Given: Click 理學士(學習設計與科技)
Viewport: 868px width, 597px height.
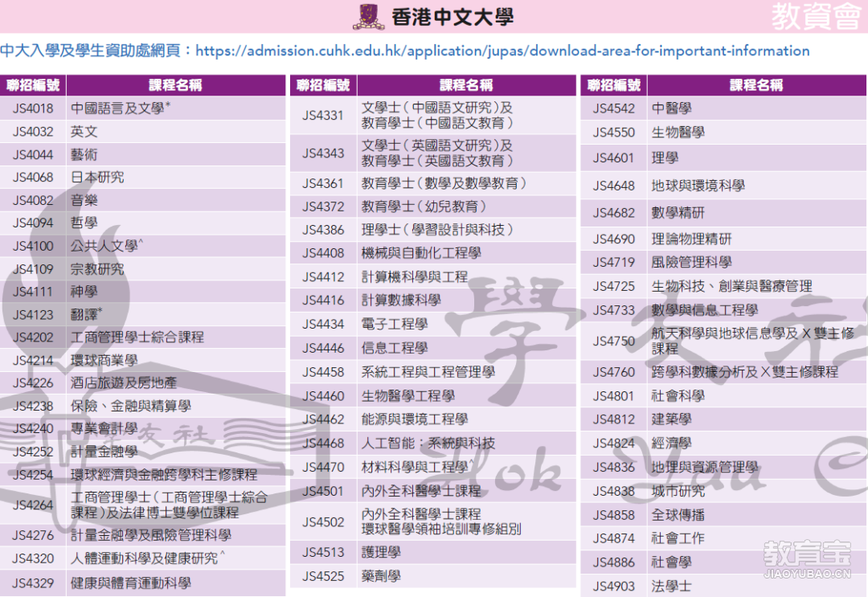Looking at the screenshot, I should 436,230.
